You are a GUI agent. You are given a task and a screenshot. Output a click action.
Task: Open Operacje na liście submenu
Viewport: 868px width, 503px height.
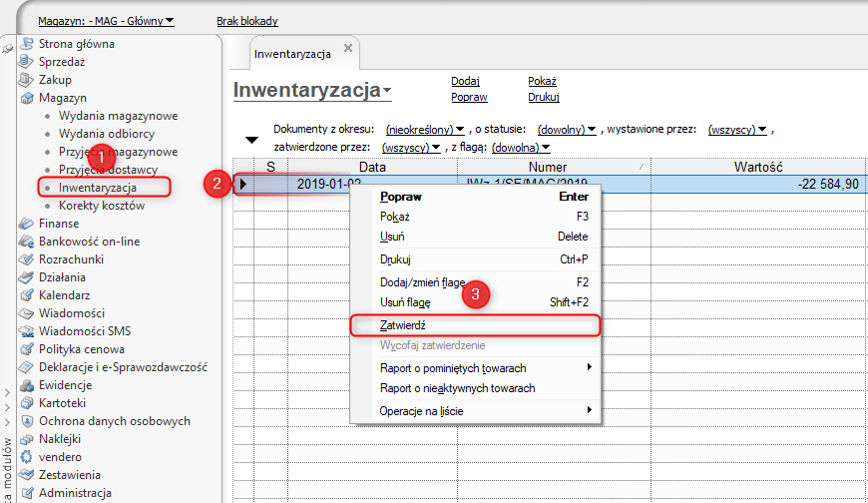[476, 411]
